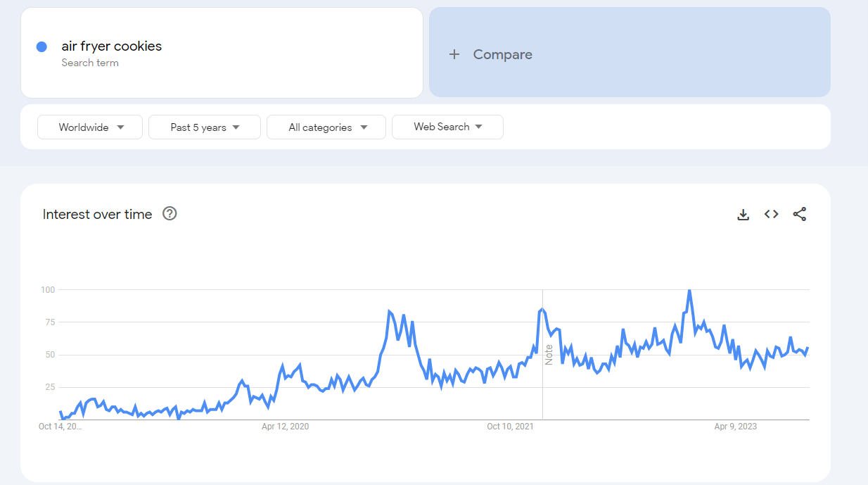868x485 pixels.
Task: Change the Web Search type dropdown
Action: [447, 127]
